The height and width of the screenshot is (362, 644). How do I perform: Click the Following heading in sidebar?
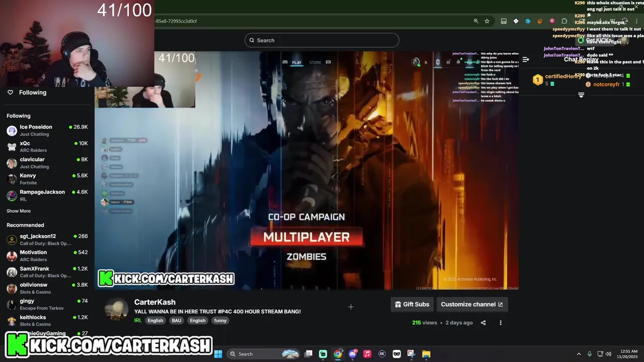(x=19, y=116)
